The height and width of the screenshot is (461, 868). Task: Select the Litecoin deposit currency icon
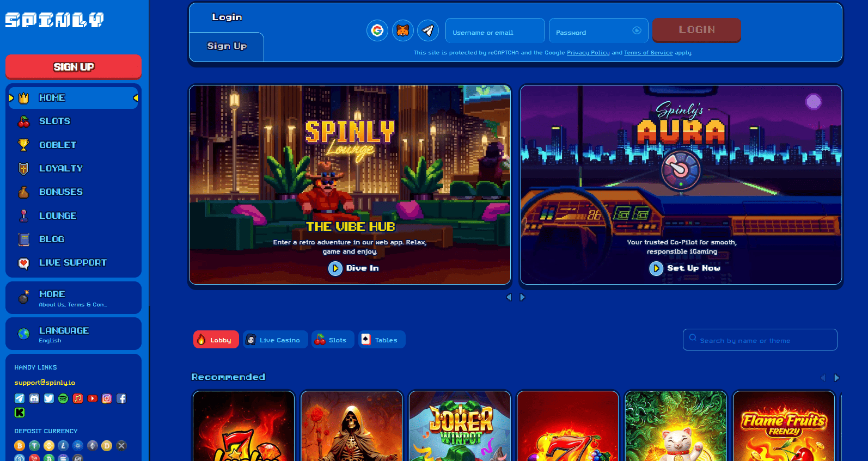63,446
